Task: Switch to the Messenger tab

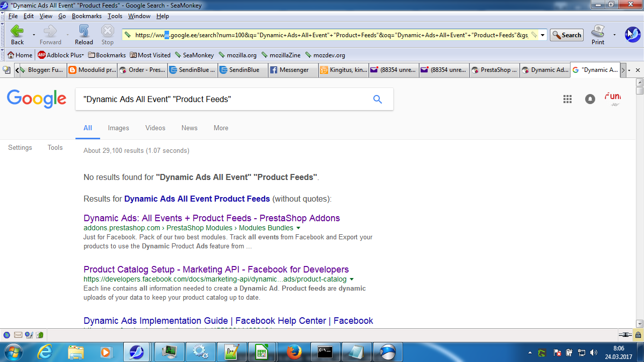Action: tap(293, 70)
